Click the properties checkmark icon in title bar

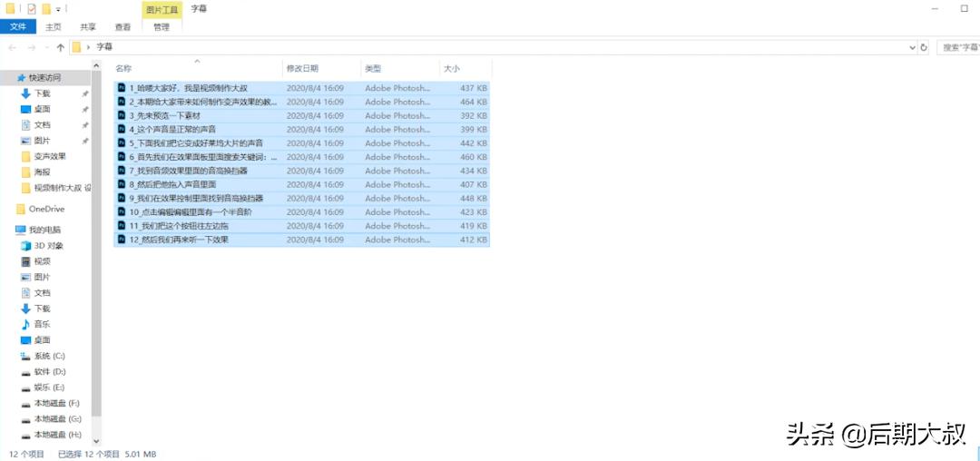point(32,8)
